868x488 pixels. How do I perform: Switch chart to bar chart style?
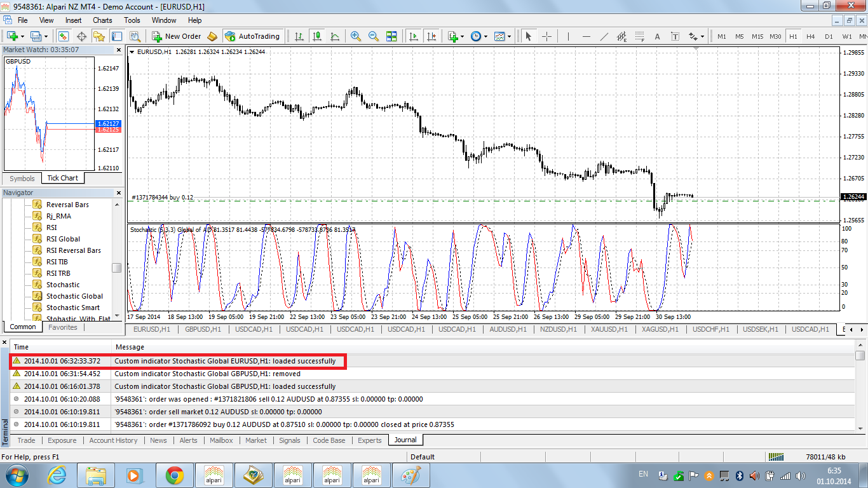pyautogui.click(x=299, y=36)
